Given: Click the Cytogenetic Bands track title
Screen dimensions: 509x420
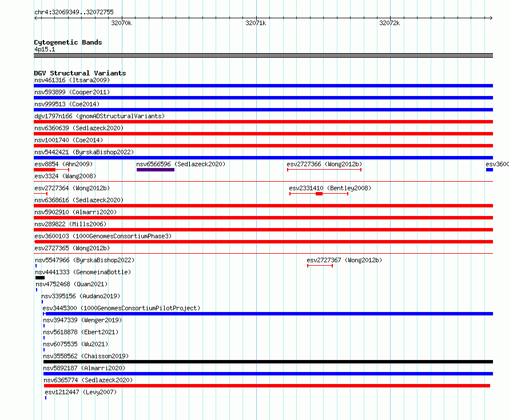Looking at the screenshot, I should [68, 42].
